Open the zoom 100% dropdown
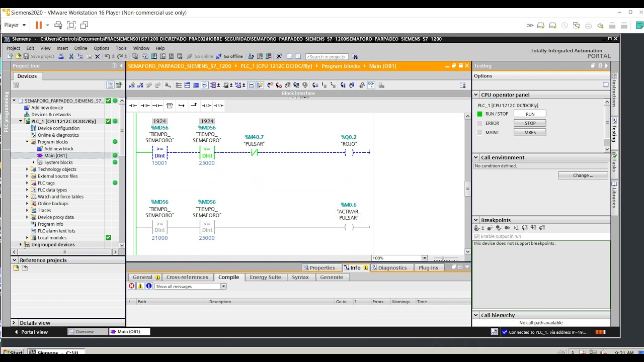The width and height of the screenshot is (644, 362). coord(425,258)
